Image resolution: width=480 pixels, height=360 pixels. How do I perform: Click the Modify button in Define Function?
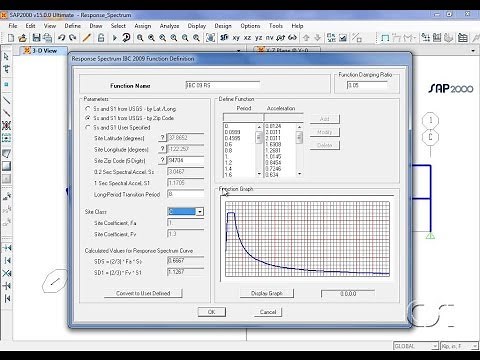[325, 132]
